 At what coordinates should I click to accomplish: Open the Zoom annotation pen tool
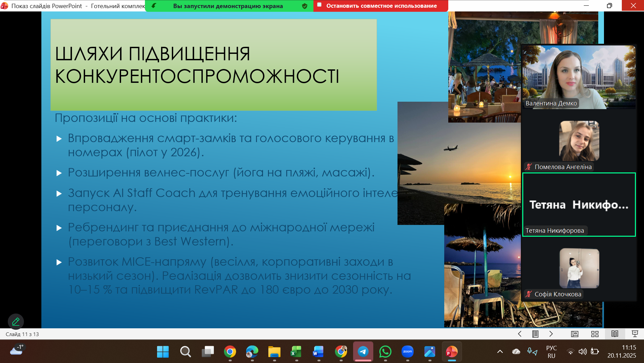(x=16, y=322)
